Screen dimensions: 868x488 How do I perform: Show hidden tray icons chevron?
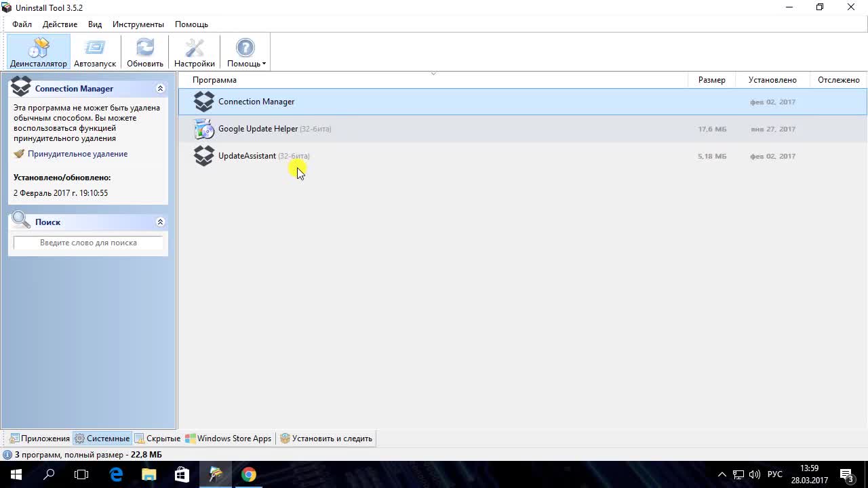click(722, 474)
